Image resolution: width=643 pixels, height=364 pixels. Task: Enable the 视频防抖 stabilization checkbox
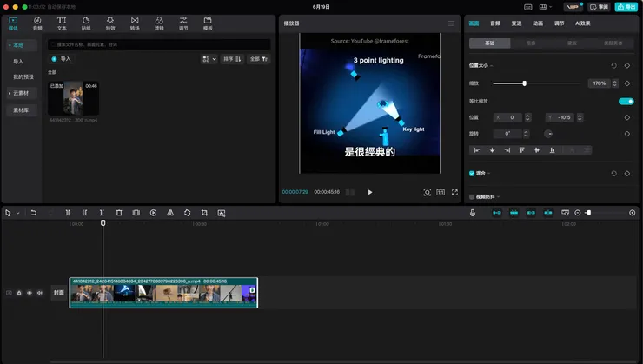472,197
